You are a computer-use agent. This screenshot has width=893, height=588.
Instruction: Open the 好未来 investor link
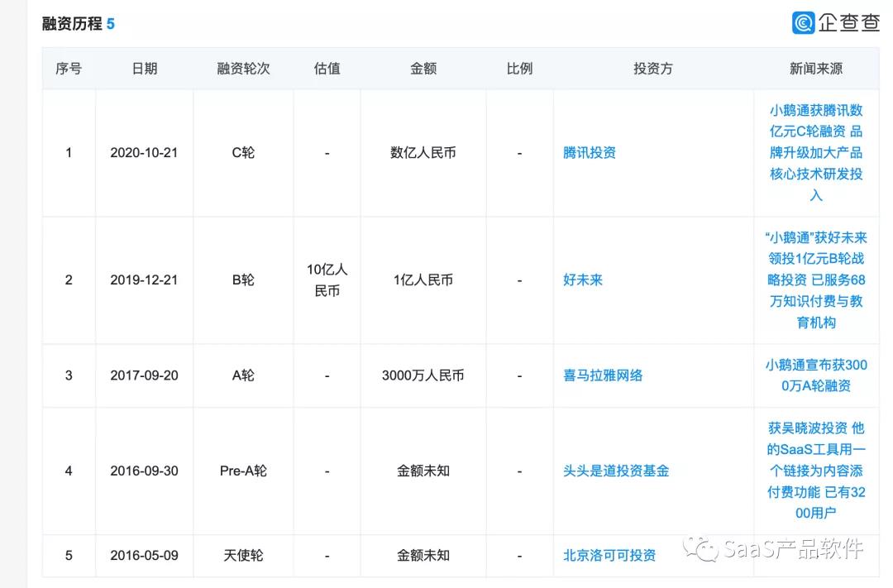tap(582, 280)
